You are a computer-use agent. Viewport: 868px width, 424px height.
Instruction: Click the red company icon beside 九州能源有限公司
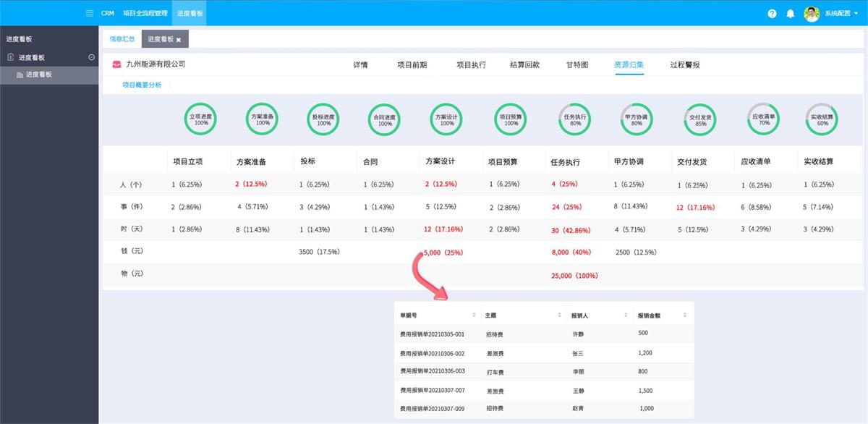coord(116,64)
